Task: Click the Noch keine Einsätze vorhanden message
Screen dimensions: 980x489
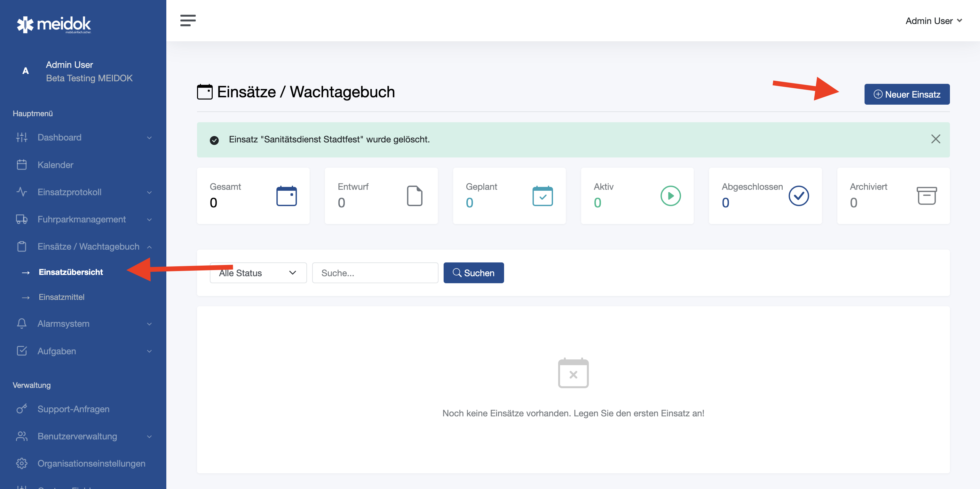Action: click(573, 413)
